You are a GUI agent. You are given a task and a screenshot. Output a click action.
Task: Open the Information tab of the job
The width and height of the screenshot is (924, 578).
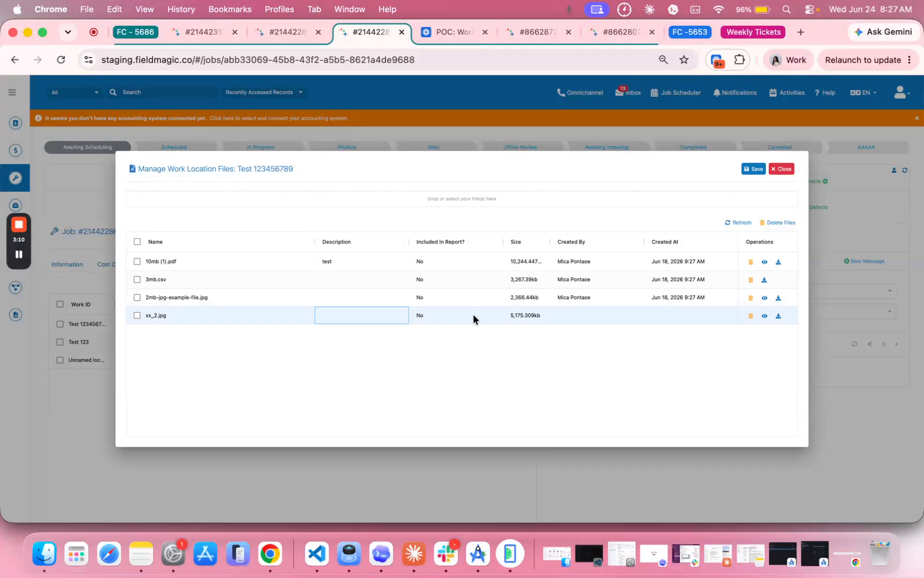pos(67,264)
